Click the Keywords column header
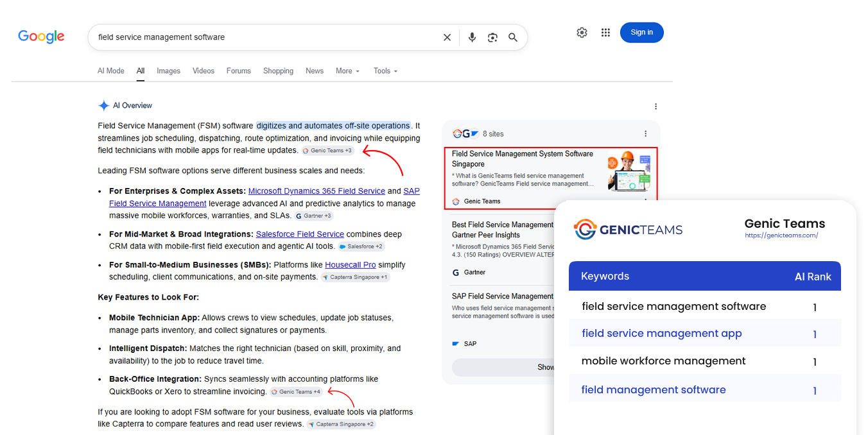 605,277
